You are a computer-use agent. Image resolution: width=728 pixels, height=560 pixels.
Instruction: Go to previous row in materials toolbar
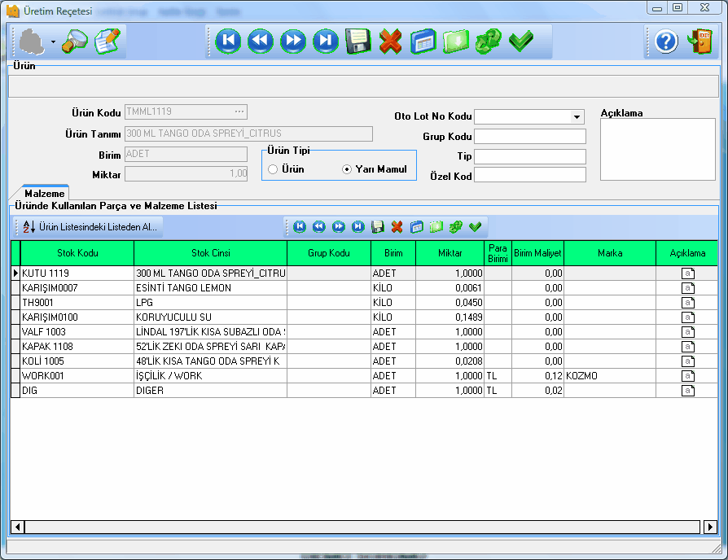coord(319,226)
